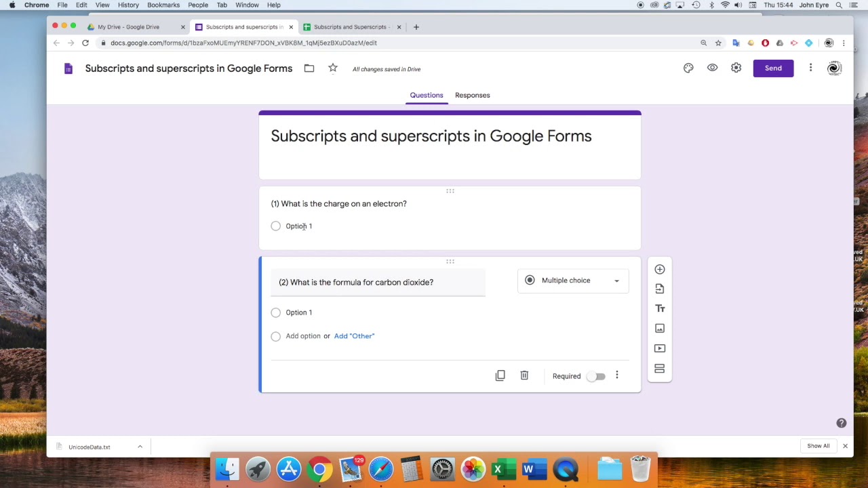
Task: Reload the page
Action: [x=85, y=43]
